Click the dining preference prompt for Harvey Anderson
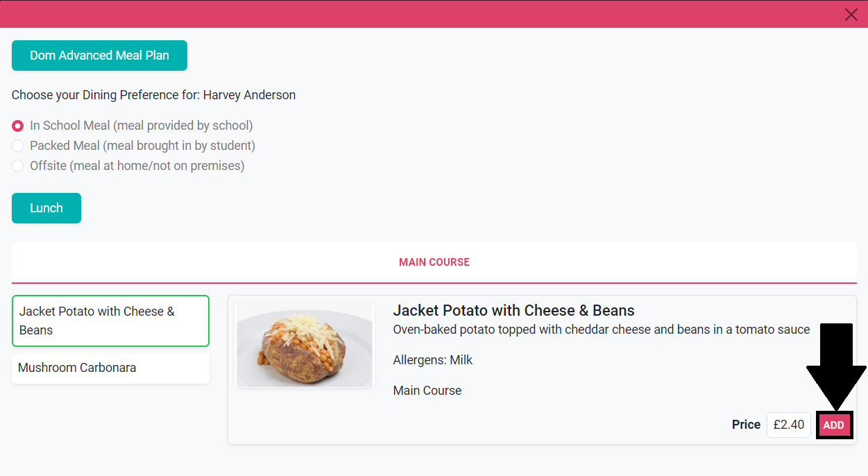Screen dimensions: 868x476 coord(153,95)
